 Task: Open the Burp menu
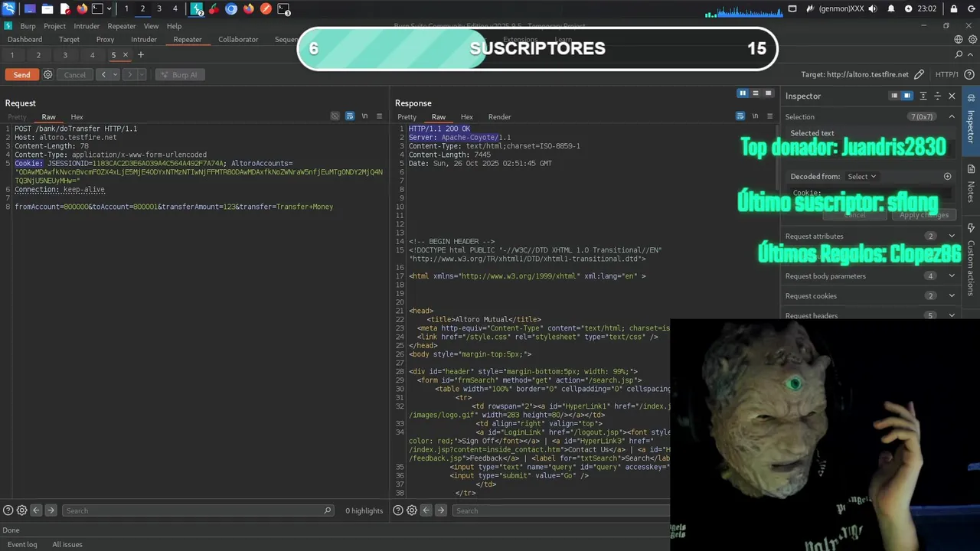28,26
